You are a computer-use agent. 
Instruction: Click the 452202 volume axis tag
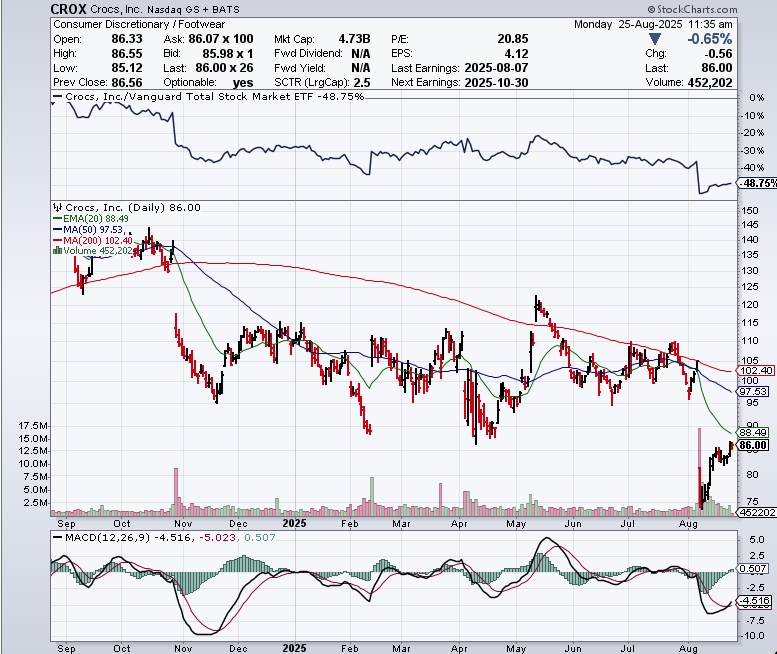(x=756, y=512)
